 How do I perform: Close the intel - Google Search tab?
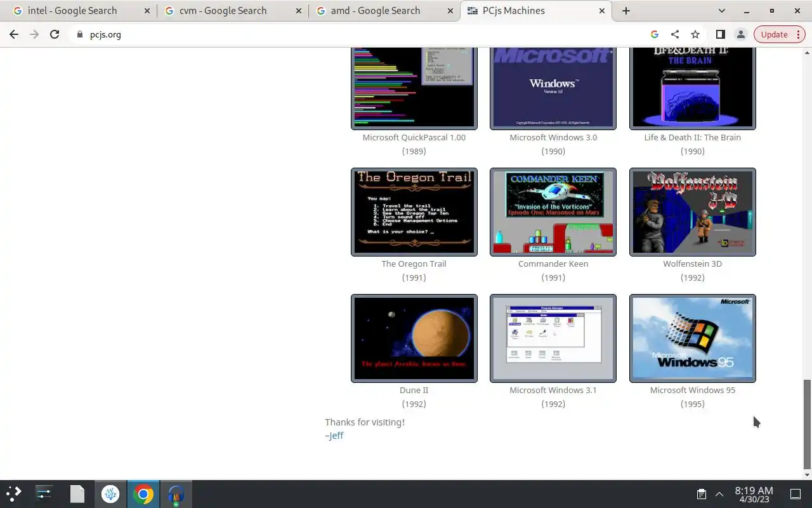147,11
